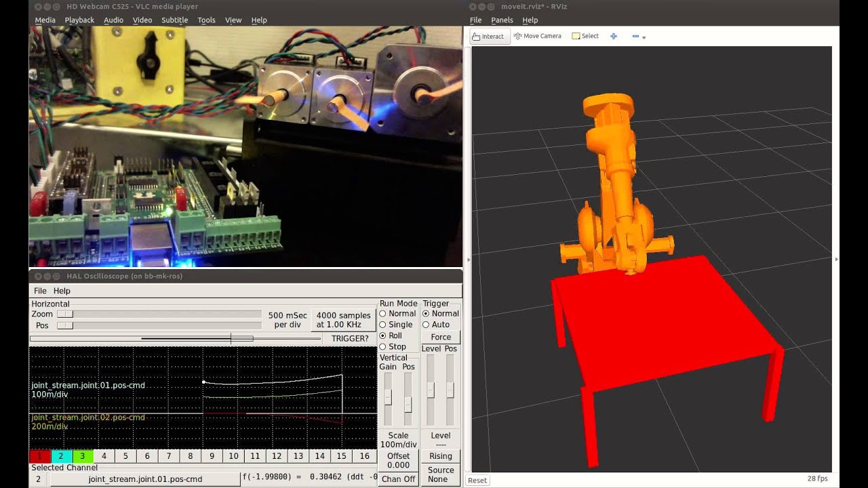Select Normal trigger mode
The height and width of the screenshot is (488, 868).
(x=441, y=314)
